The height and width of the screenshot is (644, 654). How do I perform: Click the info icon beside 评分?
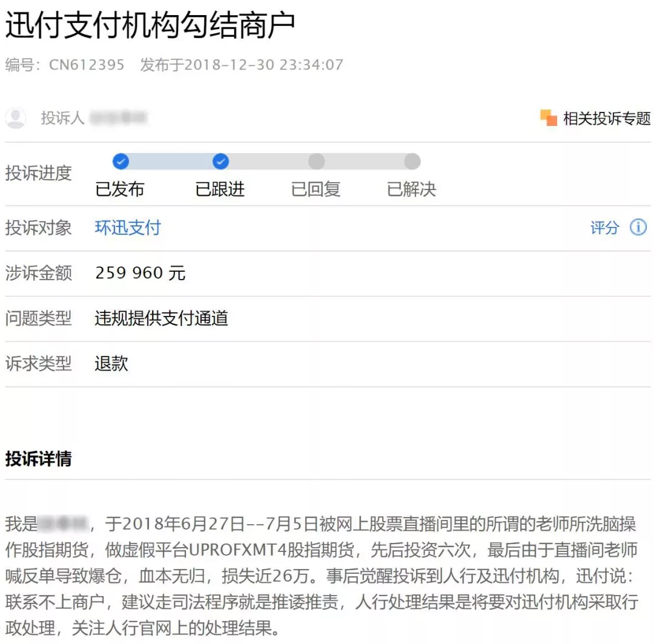(638, 228)
